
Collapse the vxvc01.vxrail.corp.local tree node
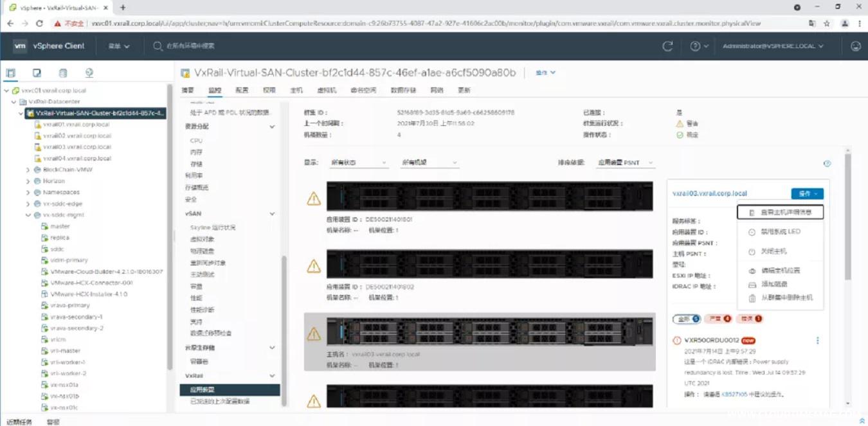[x=6, y=91]
